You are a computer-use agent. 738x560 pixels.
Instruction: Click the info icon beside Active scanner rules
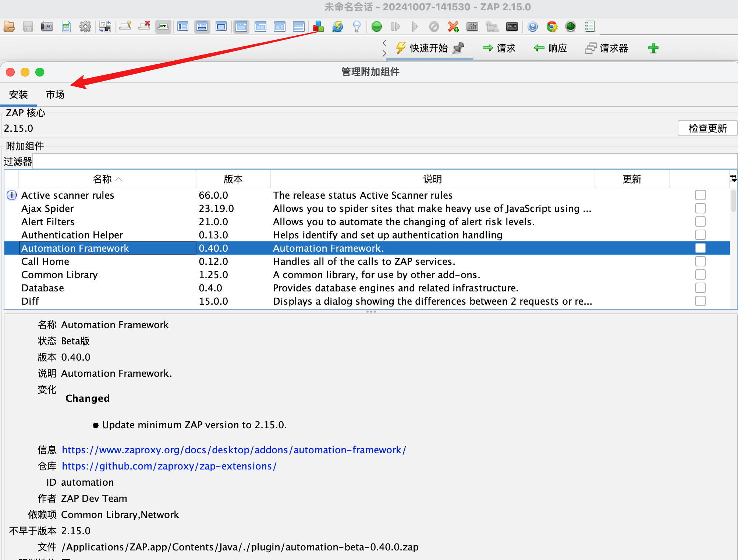point(12,195)
